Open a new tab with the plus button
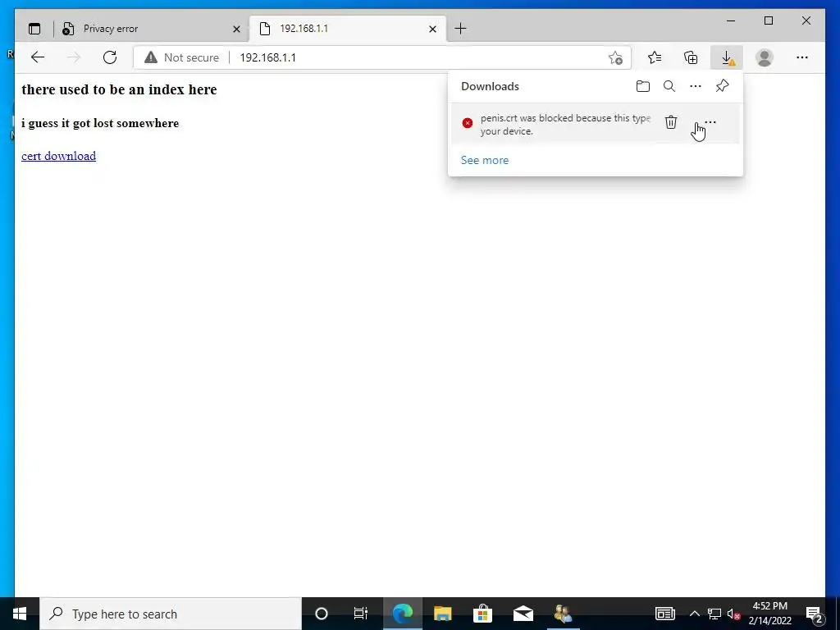 pyautogui.click(x=460, y=29)
